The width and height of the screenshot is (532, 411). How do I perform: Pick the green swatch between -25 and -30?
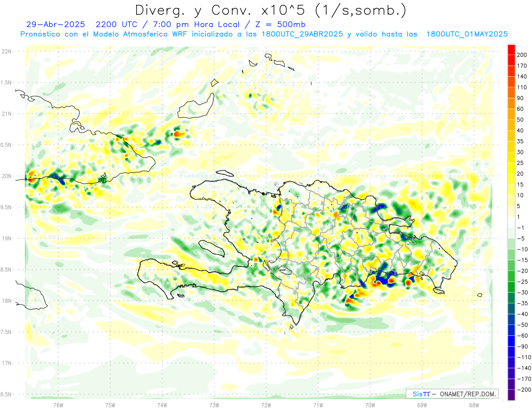click(x=511, y=287)
